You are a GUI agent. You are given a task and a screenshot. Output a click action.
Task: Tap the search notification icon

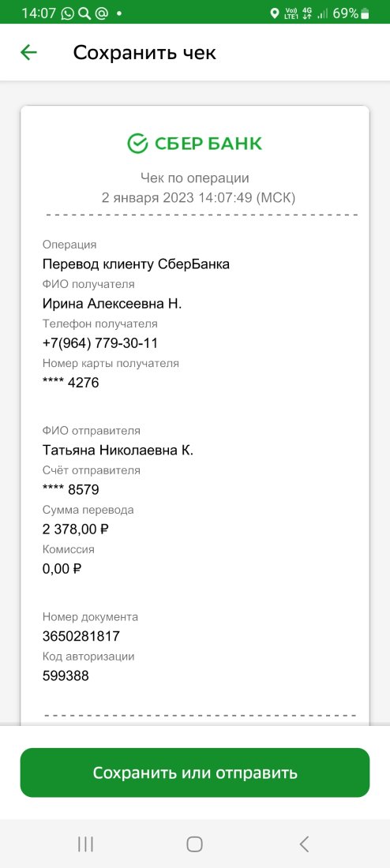coord(84,13)
